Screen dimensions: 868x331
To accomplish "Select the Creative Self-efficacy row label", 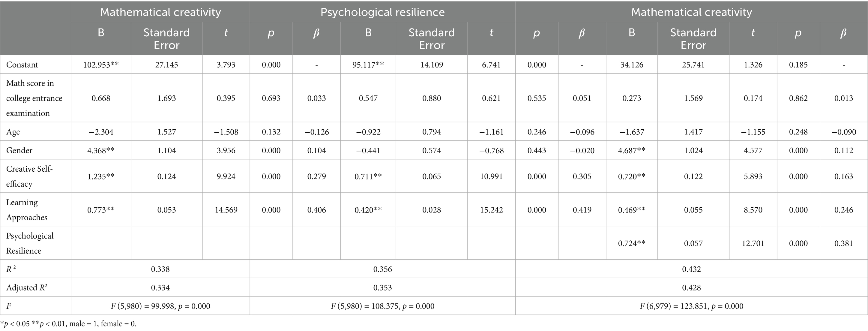I will [x=29, y=176].
